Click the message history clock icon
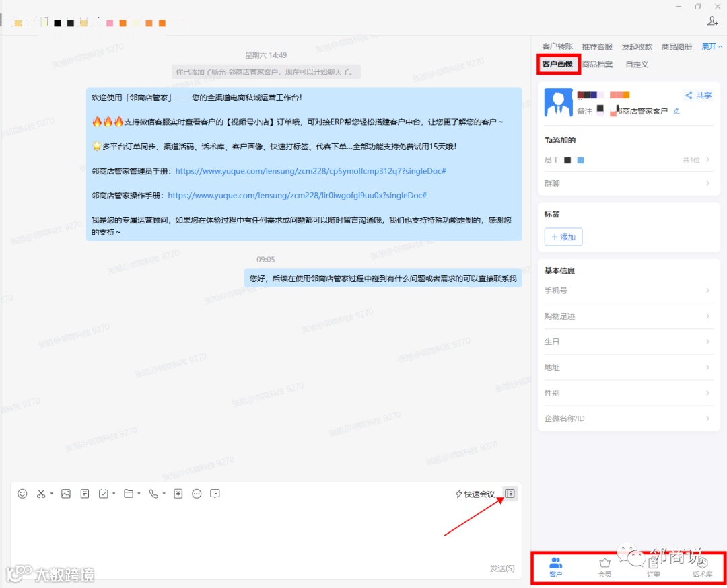The image size is (727, 588). 215,494
